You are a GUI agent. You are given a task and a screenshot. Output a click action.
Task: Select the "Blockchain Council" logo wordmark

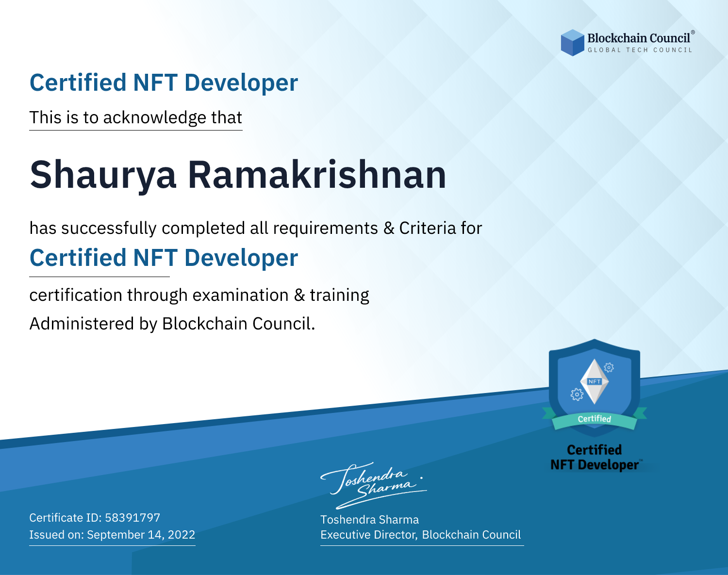tap(639, 38)
